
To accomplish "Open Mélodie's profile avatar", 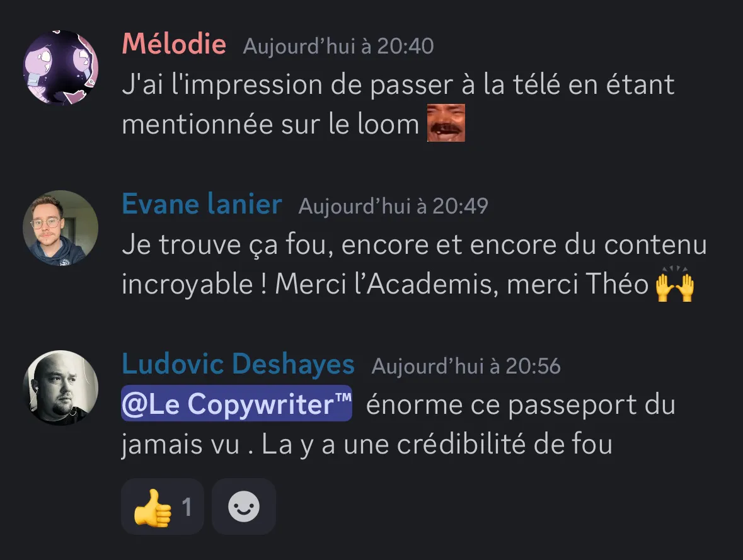I will [60, 68].
